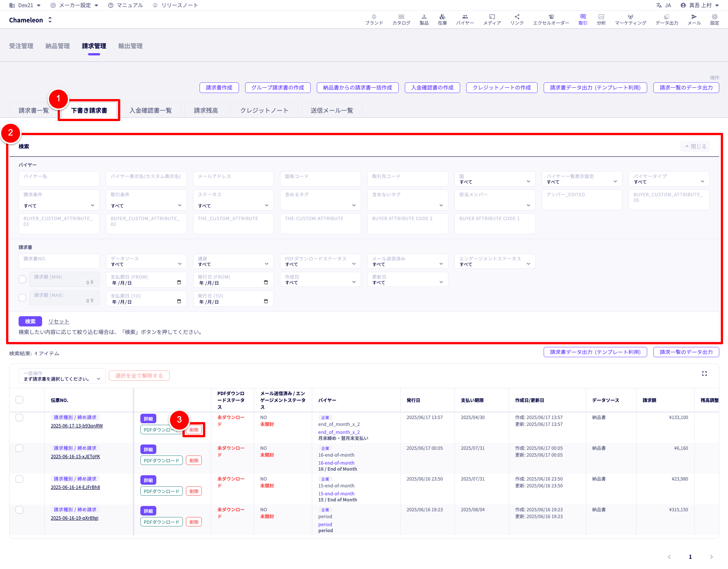Viewport: 728px width, 569px height.
Task: Expand the 請求条件 dropdown
Action: pyautogui.click(x=59, y=200)
